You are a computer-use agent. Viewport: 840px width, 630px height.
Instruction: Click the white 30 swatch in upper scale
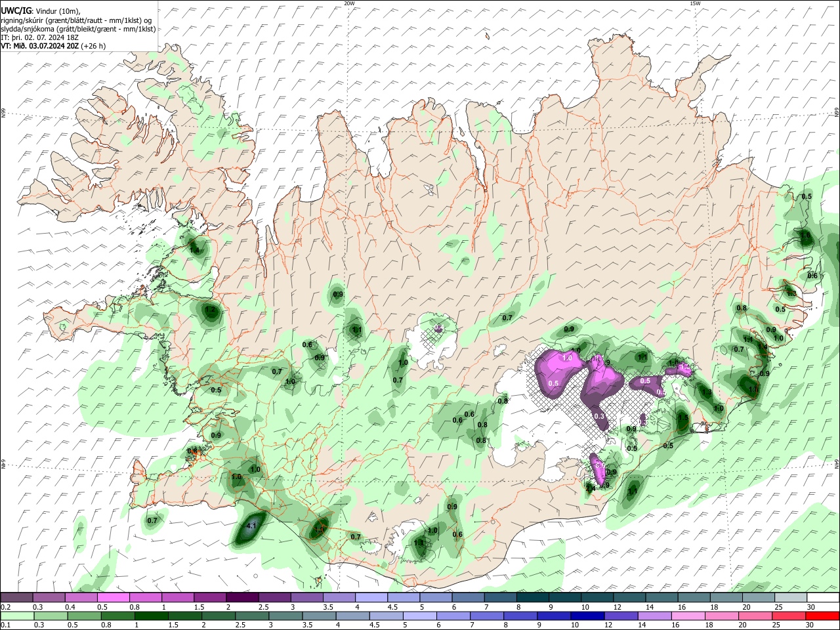pos(824,597)
